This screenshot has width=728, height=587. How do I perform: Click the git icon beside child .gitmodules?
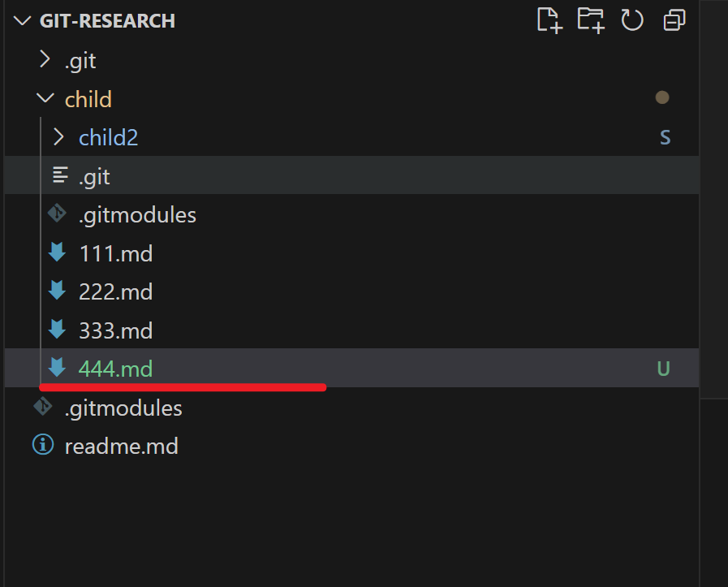[x=57, y=214]
